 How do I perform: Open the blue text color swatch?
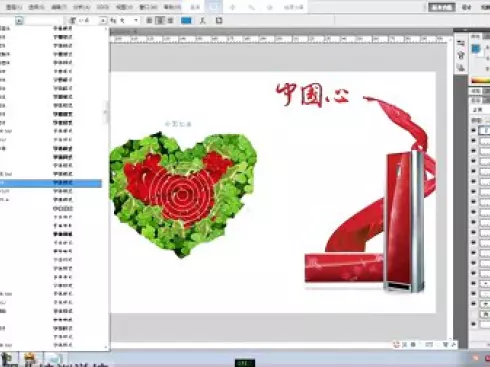(x=186, y=21)
